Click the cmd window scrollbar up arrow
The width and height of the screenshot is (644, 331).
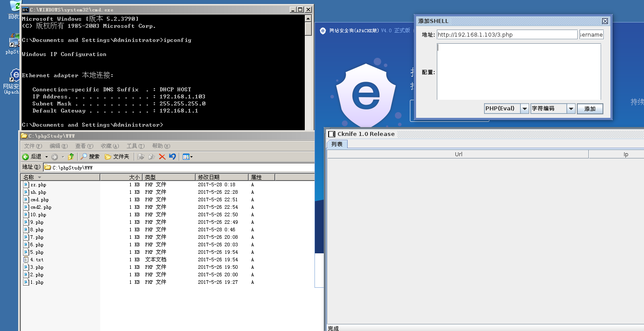point(308,18)
